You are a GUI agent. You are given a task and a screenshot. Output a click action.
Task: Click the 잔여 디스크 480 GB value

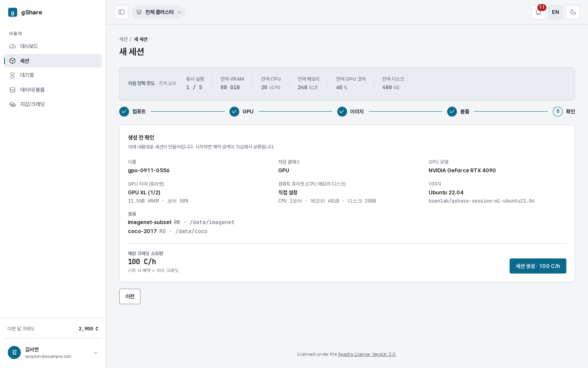coord(391,87)
